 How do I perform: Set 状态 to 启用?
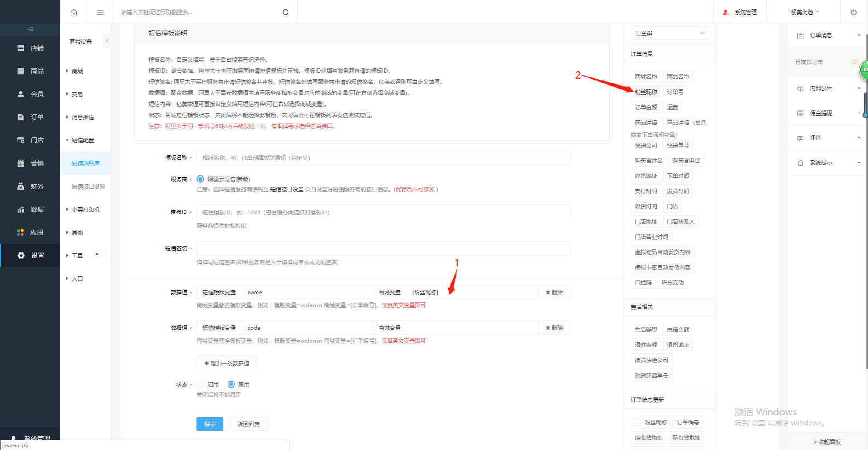pyautogui.click(x=200, y=384)
